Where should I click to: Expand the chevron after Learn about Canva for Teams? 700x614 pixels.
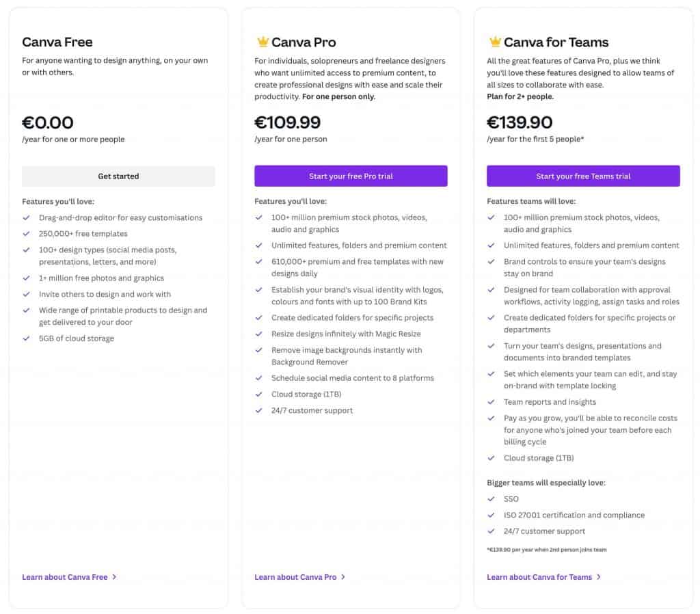[x=599, y=576]
